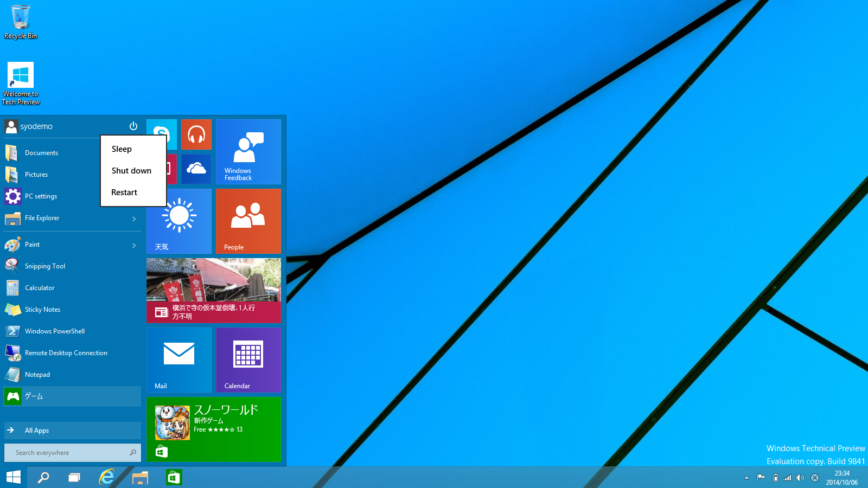Choose Sleep from the power menu
The image size is (868, 488).
(x=133, y=149)
